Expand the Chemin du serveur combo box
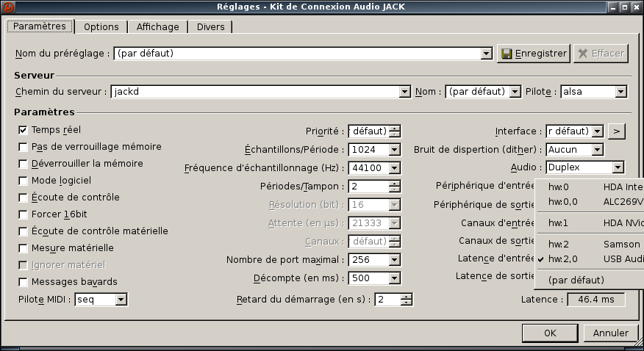The width and height of the screenshot is (644, 351). click(x=404, y=92)
